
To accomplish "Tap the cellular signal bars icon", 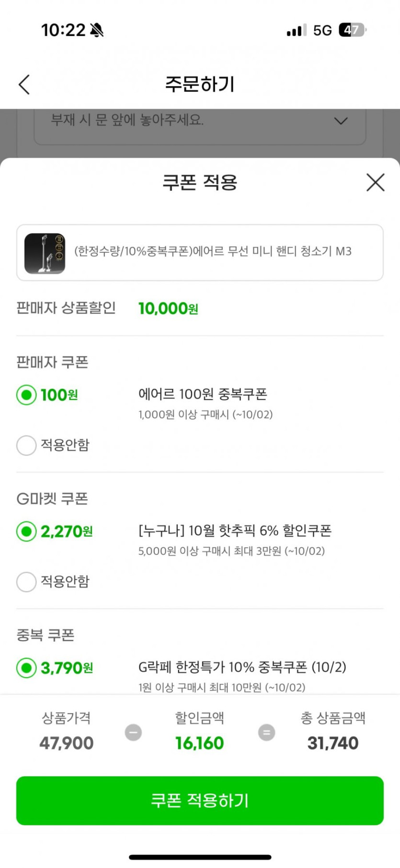I will (296, 31).
